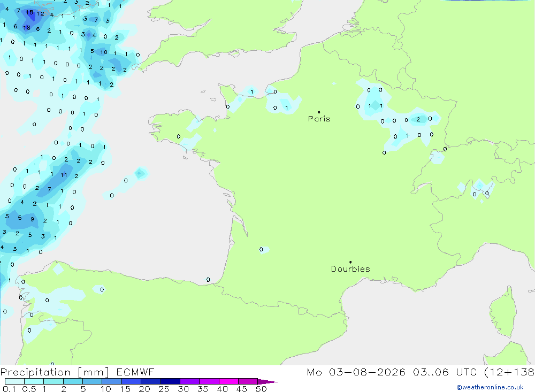Click the "45" legend scale label
Viewport: 535px width, 392px height.
242,389
